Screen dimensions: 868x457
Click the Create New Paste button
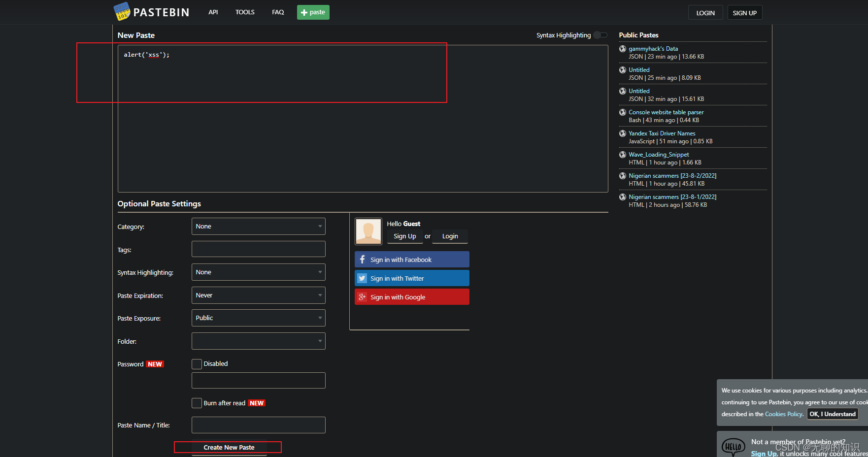point(229,447)
